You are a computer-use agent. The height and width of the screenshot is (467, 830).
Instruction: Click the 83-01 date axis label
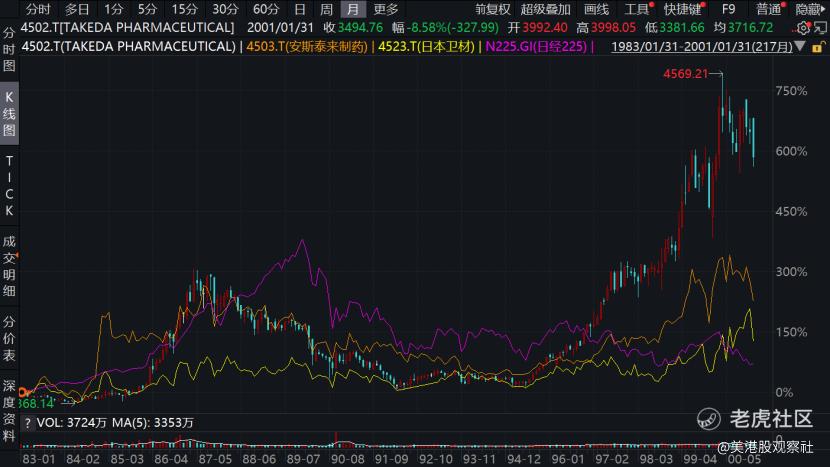[x=38, y=459]
